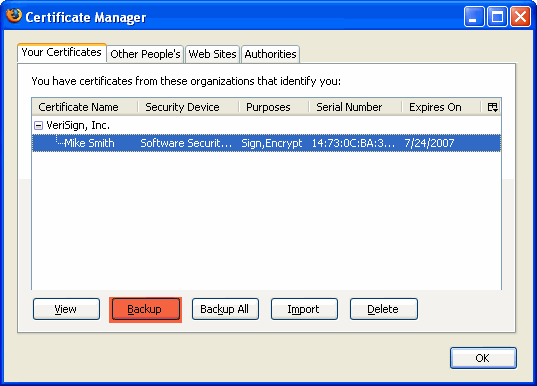Click the highlighted Backup button
The width and height of the screenshot is (537, 386).
pyautogui.click(x=145, y=309)
